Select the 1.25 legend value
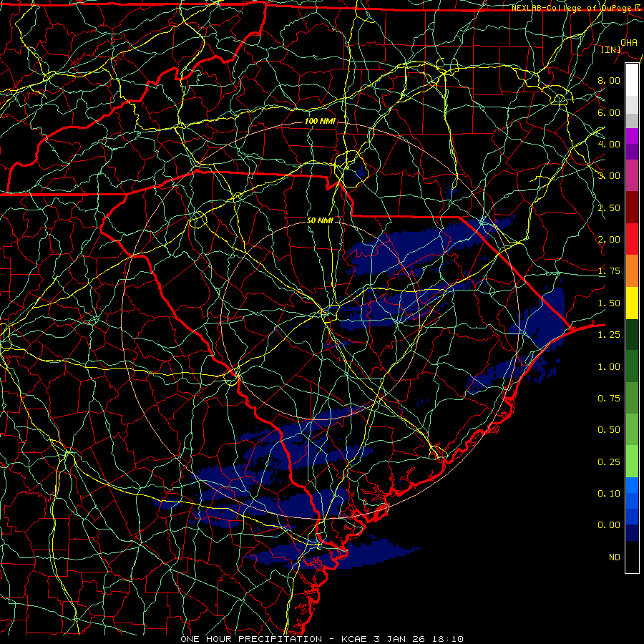 point(609,335)
